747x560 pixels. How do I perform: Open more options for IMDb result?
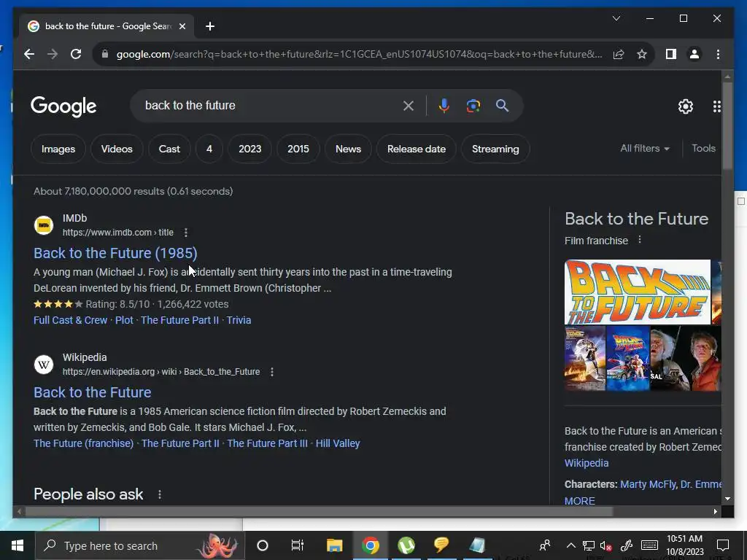coord(186,233)
